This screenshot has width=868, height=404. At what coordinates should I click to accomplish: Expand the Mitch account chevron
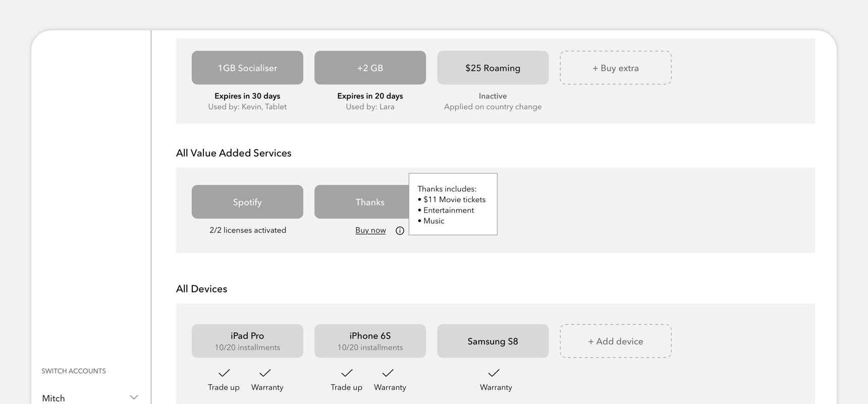point(134,397)
